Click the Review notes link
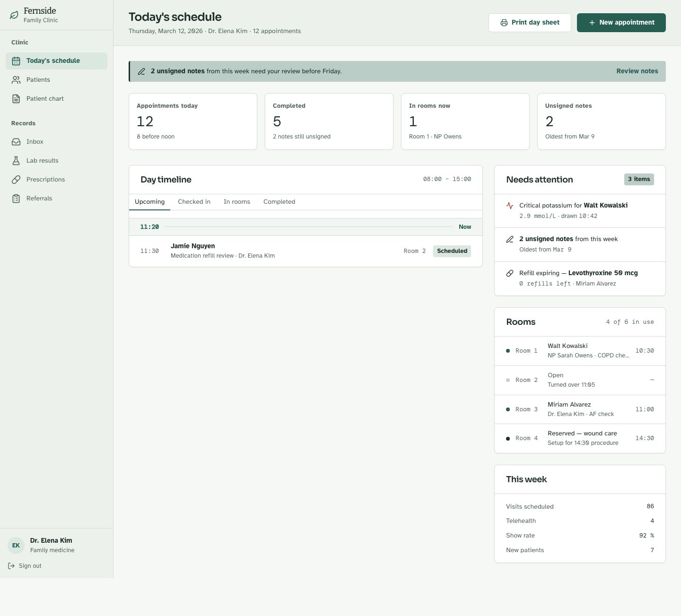Viewport: 681px width, 616px height. click(x=637, y=71)
